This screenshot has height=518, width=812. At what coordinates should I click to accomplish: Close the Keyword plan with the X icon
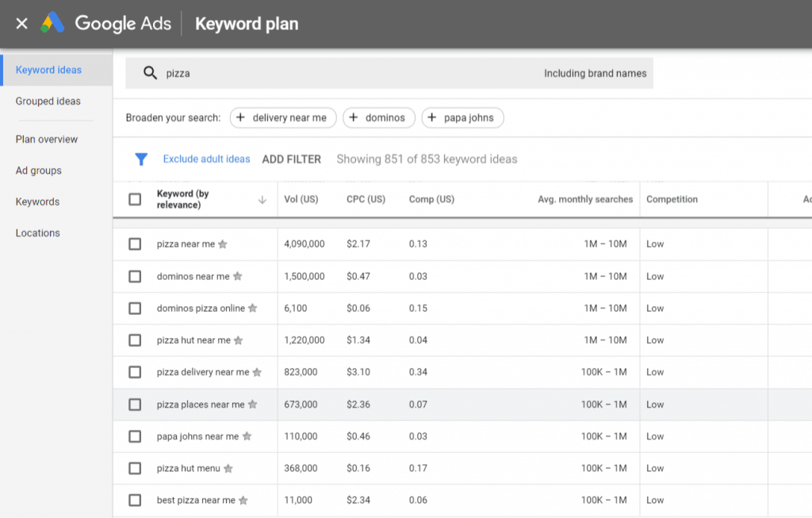(x=21, y=23)
